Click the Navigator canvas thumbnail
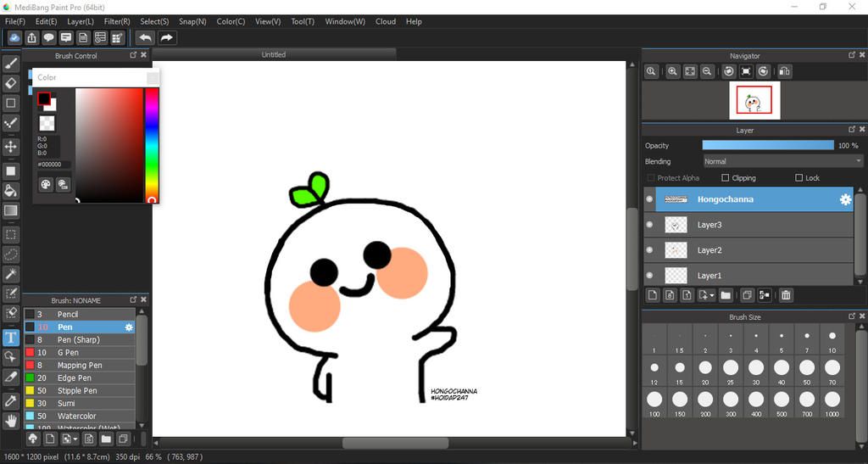868x464 pixels. click(x=754, y=100)
